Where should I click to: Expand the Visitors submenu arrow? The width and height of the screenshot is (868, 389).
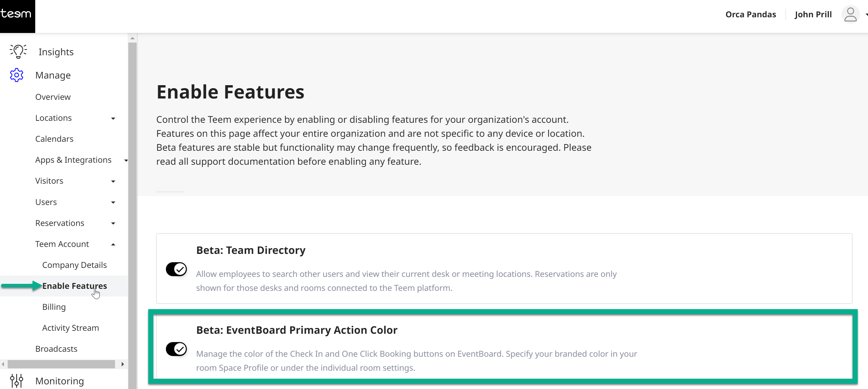tap(113, 181)
